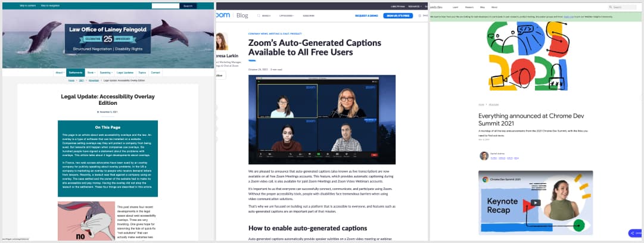Viewport: 644px width, 243px height.
Task: Go to the Contact page link
Action: 155,73
